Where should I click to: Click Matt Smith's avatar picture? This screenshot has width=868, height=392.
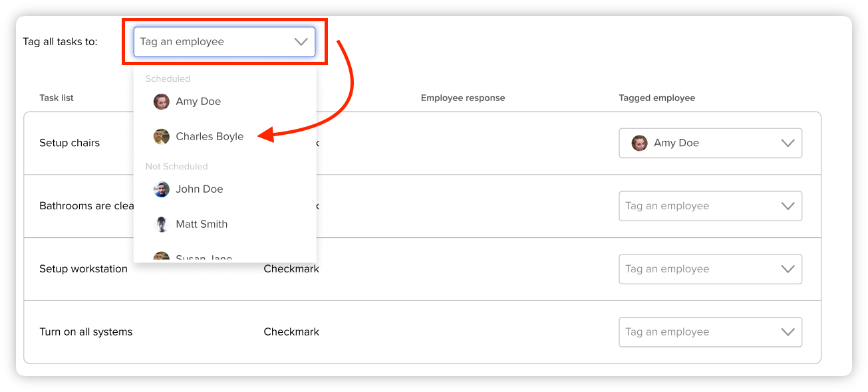[161, 225]
